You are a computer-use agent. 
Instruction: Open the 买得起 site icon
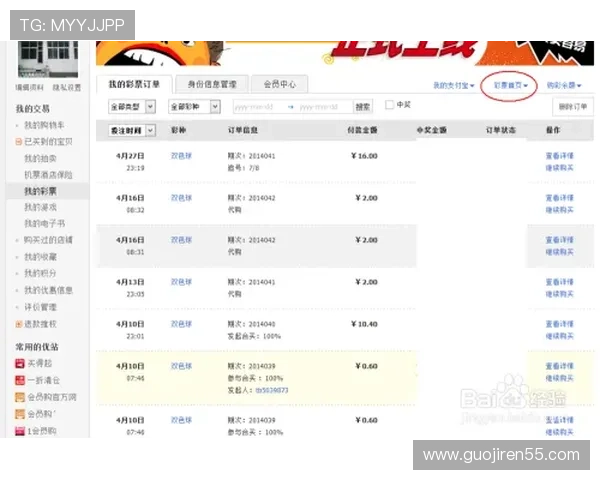[x=20, y=363]
